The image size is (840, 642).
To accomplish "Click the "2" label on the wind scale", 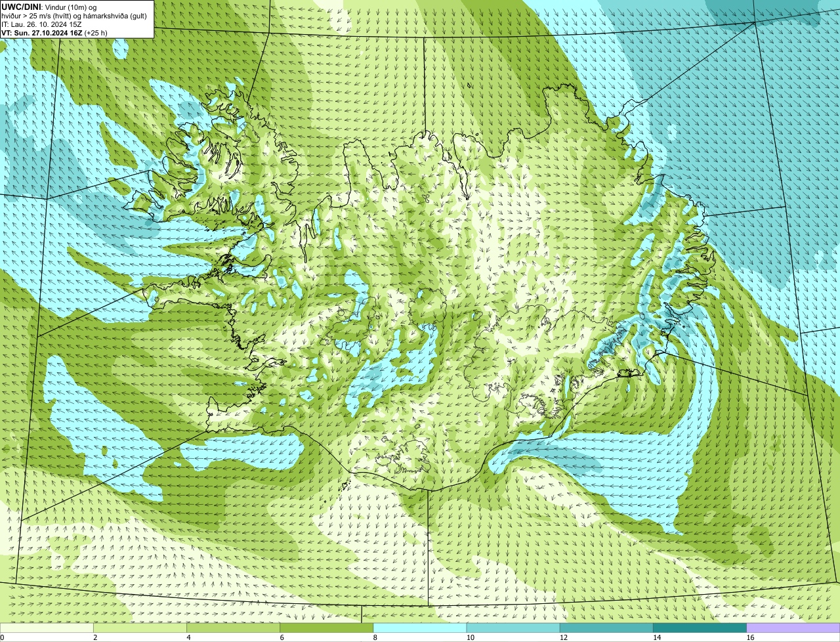I will (95, 637).
